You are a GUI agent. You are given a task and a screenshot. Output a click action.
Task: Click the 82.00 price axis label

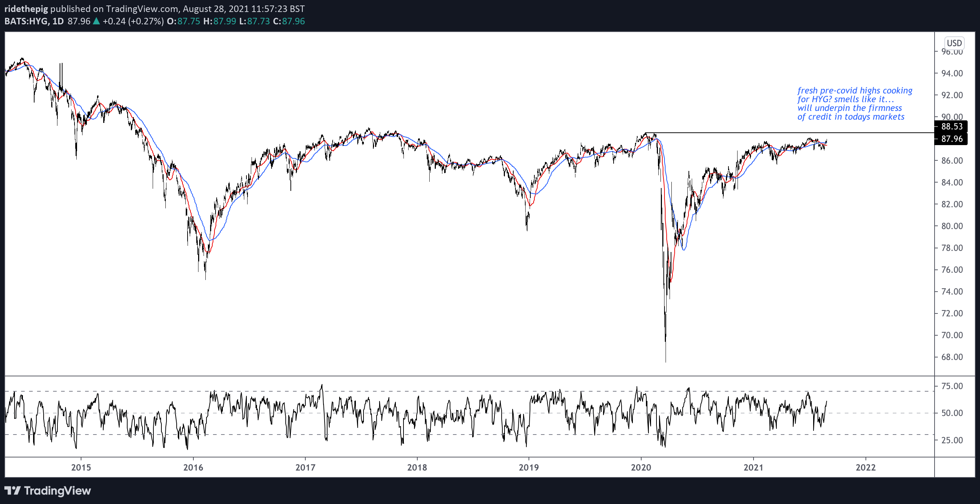[952, 204]
